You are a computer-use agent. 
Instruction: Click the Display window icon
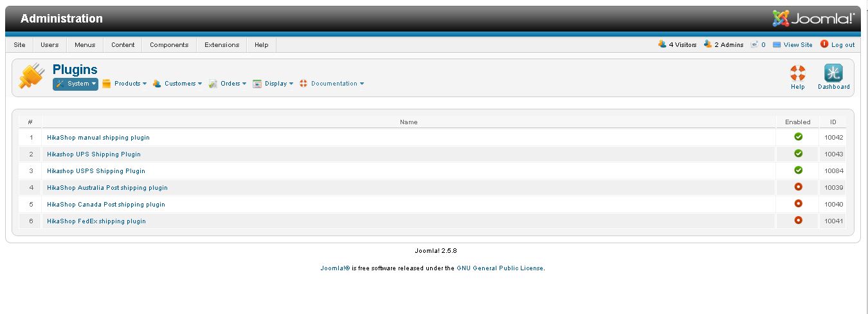257,84
